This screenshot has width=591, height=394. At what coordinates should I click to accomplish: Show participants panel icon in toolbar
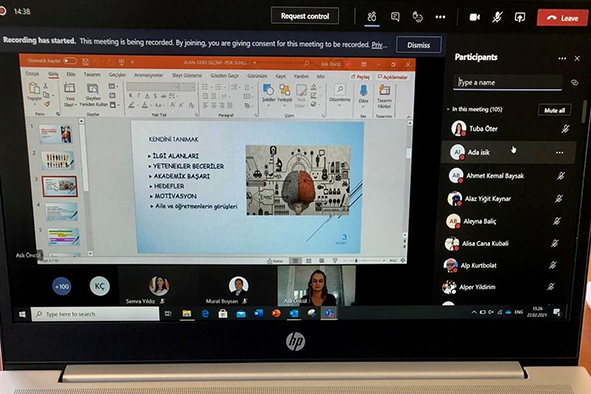pyautogui.click(x=372, y=17)
